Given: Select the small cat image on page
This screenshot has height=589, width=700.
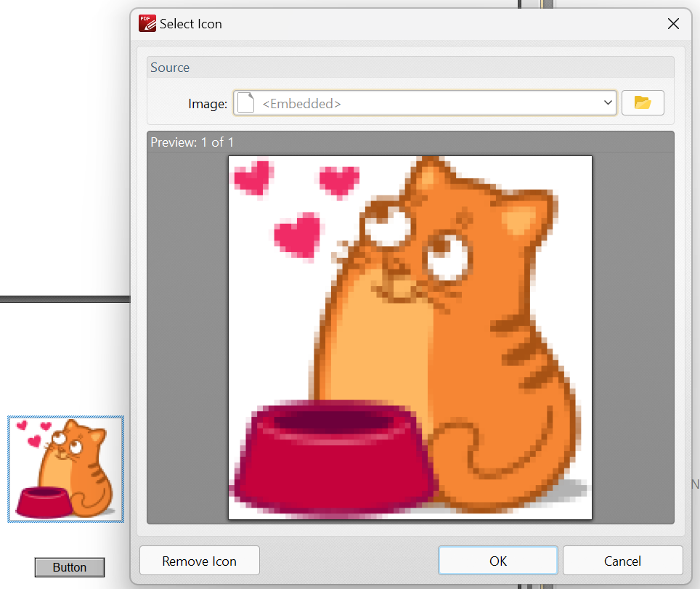Looking at the screenshot, I should coord(65,469).
